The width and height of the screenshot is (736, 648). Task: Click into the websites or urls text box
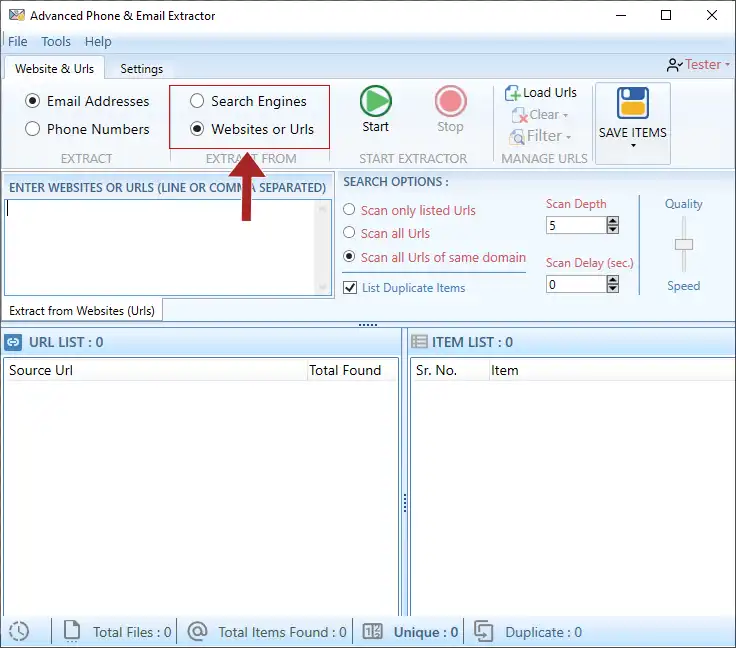tap(161, 248)
